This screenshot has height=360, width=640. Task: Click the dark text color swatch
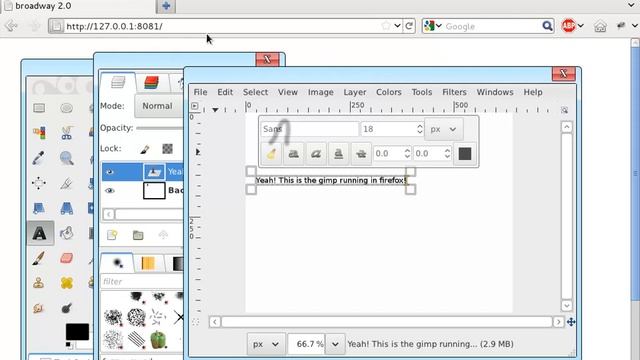pyautogui.click(x=465, y=154)
